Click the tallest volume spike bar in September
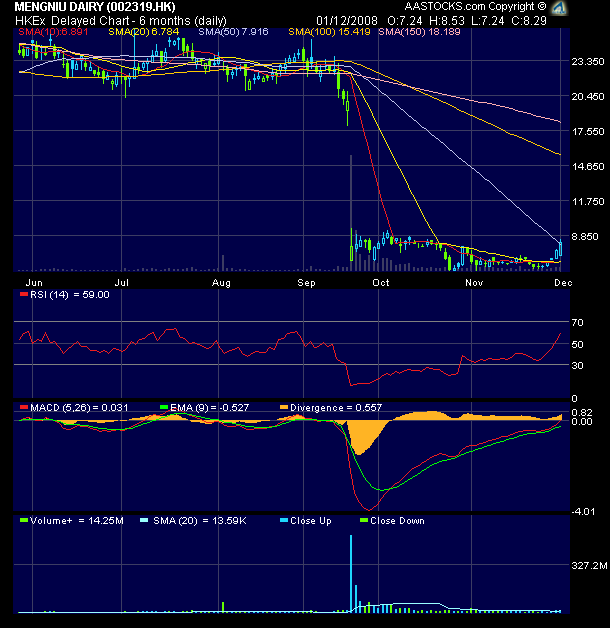The image size is (610, 628). pos(351,572)
